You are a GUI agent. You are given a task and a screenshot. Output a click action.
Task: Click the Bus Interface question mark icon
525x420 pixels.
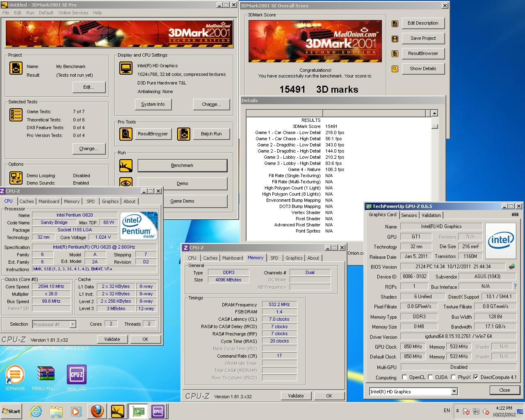pyautogui.click(x=515, y=286)
